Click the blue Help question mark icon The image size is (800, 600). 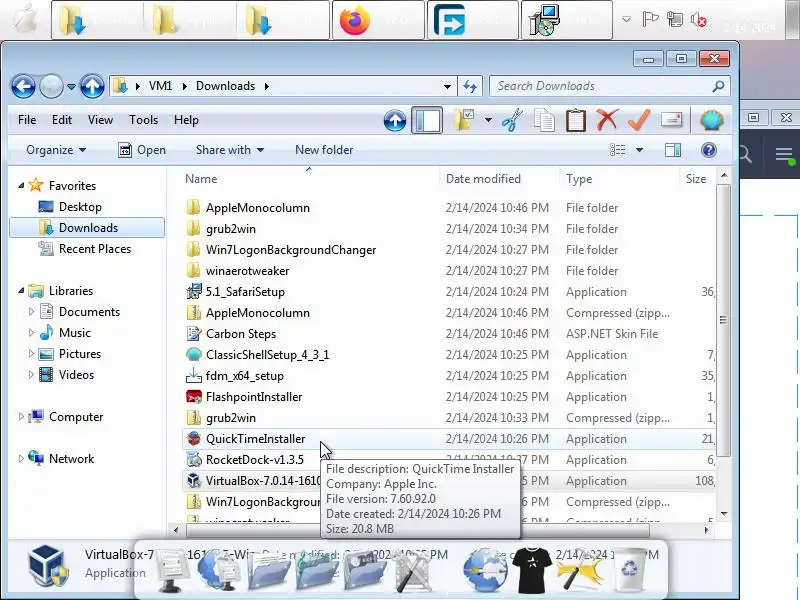709,150
